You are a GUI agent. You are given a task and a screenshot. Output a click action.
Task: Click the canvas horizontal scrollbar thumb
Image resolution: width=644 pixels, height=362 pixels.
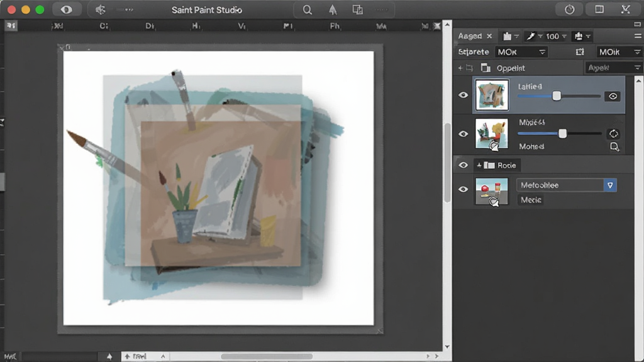tap(267, 356)
